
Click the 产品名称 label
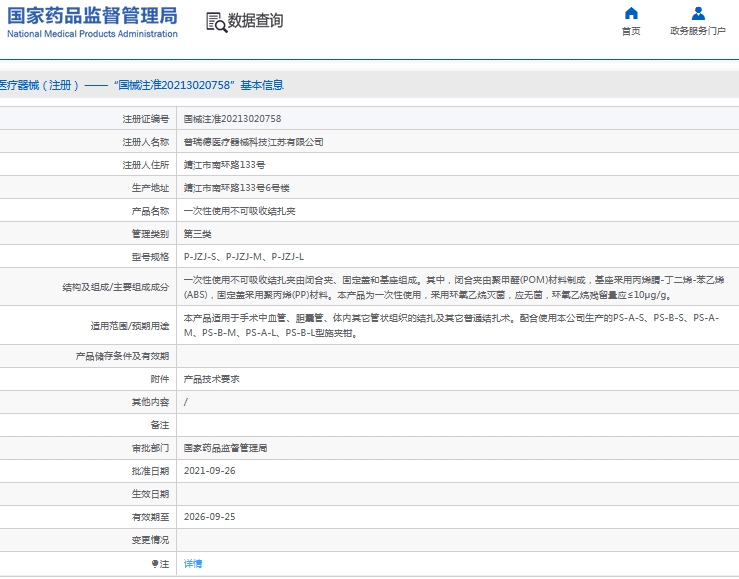click(x=150, y=212)
